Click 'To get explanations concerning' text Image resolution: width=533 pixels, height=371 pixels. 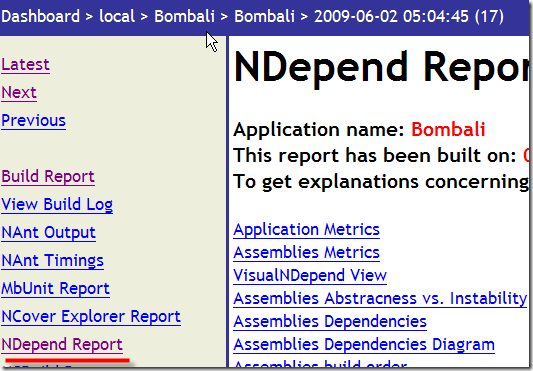pos(381,182)
